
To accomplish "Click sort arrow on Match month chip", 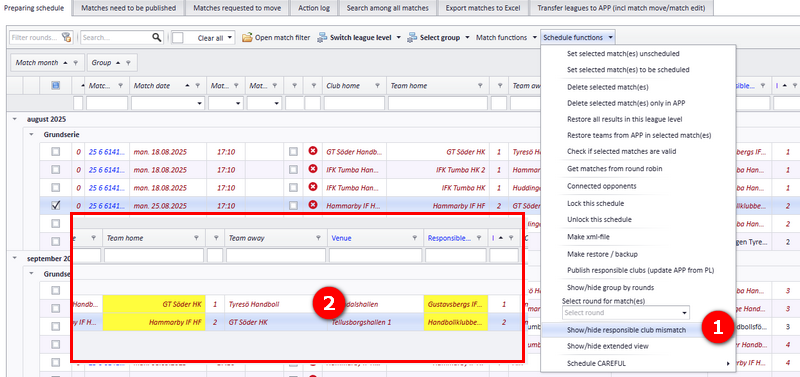I will tap(65, 63).
